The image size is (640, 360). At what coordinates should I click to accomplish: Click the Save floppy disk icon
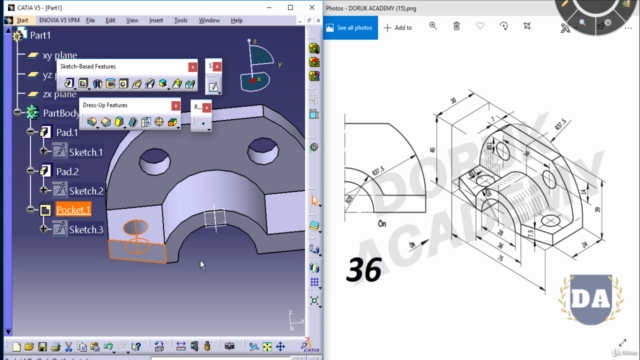tap(42, 347)
